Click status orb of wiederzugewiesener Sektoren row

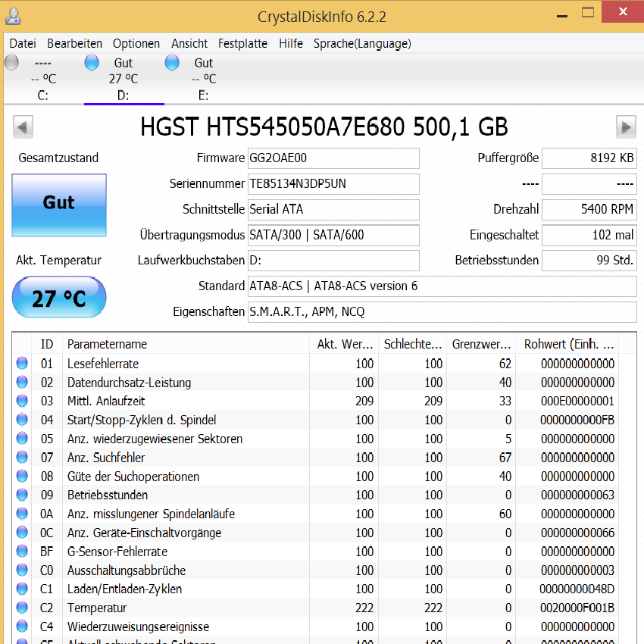22,439
